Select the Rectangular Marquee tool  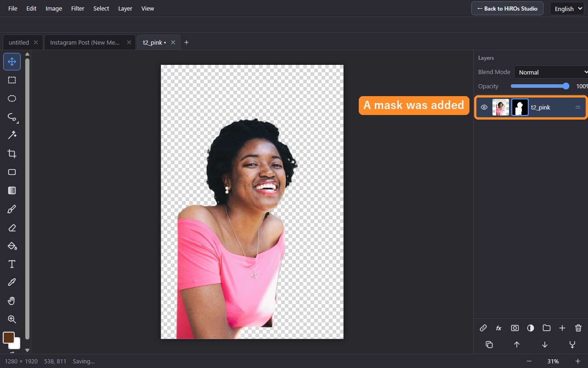pos(12,80)
